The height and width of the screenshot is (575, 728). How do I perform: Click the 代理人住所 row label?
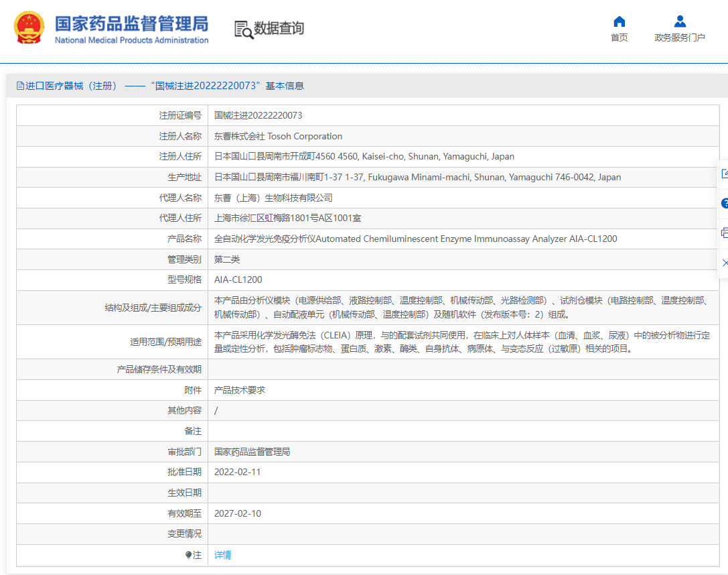(x=180, y=218)
